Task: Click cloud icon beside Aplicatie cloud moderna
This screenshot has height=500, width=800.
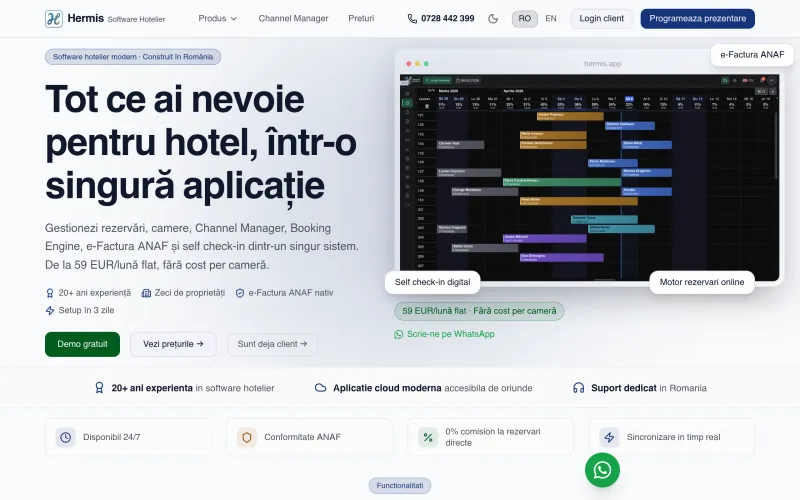Action: [x=320, y=388]
